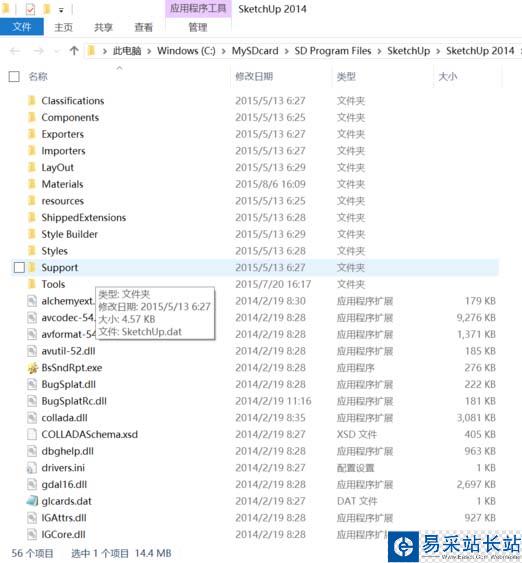Click the properties checkmark icon in title bar
This screenshot has width=522, height=563.
point(31,9)
